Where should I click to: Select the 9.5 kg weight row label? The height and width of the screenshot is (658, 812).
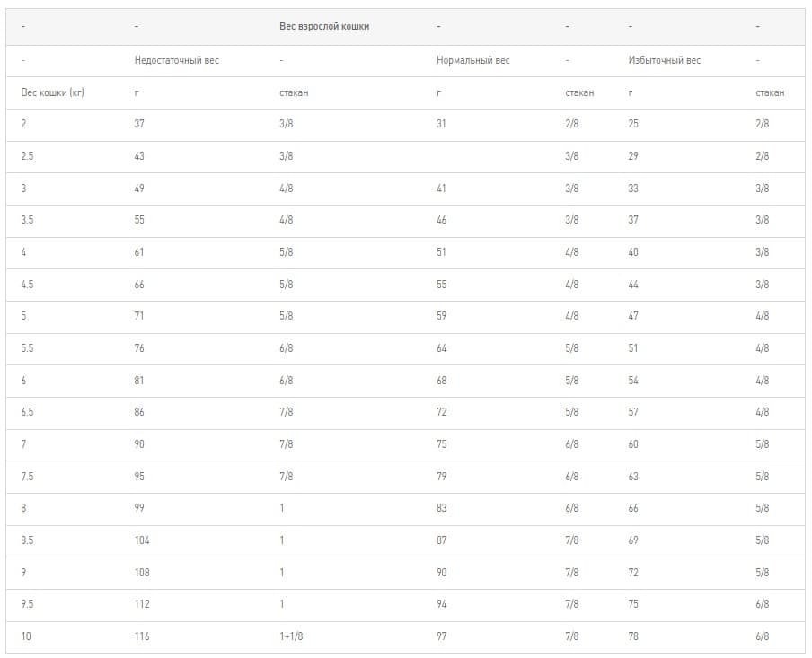(x=28, y=604)
